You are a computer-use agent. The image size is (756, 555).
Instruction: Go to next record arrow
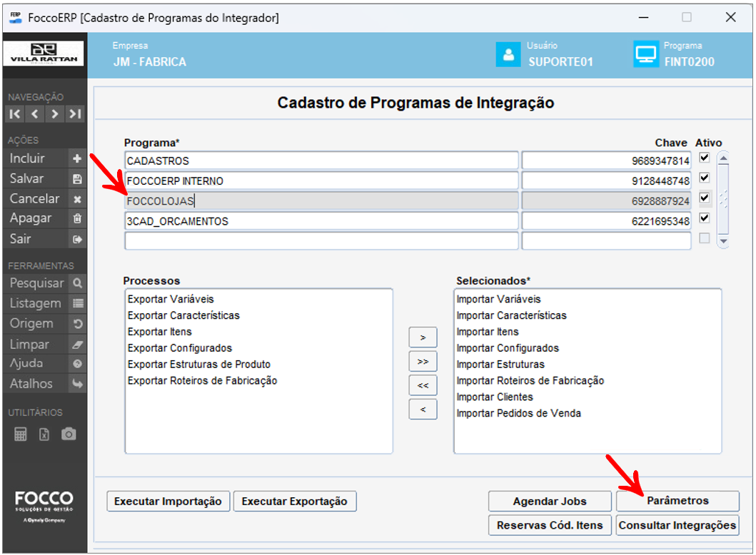(54, 114)
